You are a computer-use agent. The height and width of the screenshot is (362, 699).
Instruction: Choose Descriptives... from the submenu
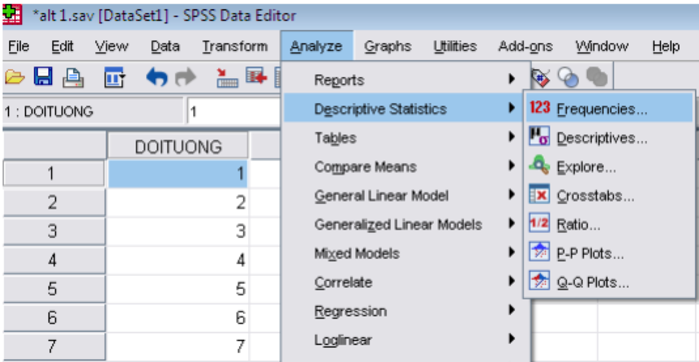609,137
